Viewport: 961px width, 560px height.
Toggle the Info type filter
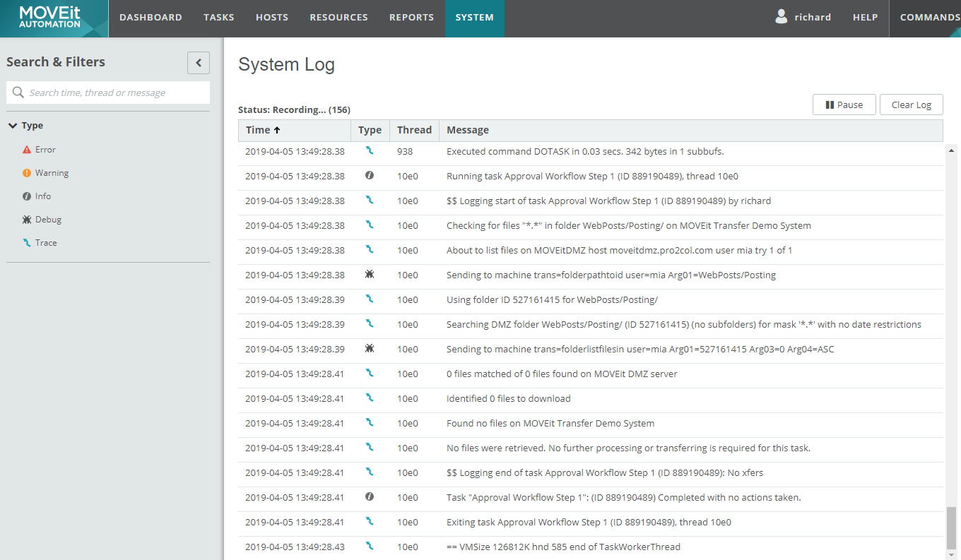[43, 196]
